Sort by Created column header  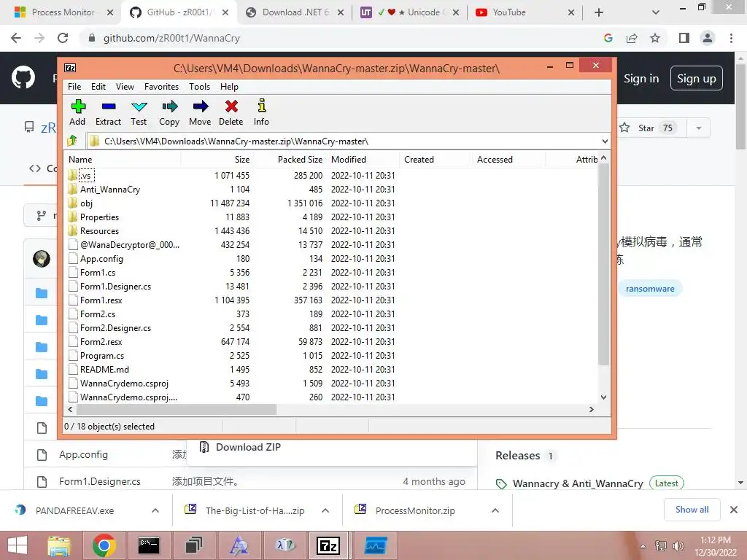coord(436,160)
